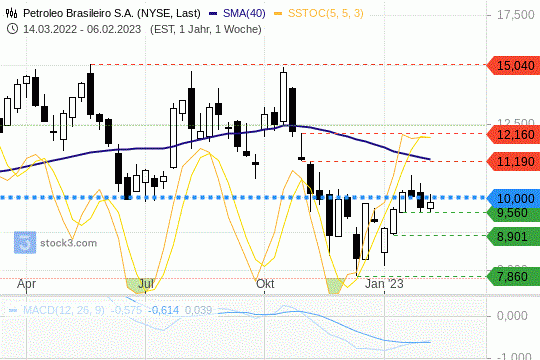Click the Jan '23 time axis label
This screenshot has width=540, height=360.
(384, 284)
